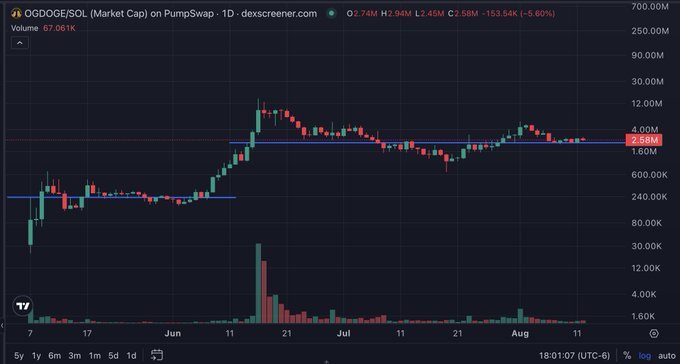This screenshot has width=680, height=364.
Task: Click the -153.54K (-5.60%) change value
Action: coord(519,13)
